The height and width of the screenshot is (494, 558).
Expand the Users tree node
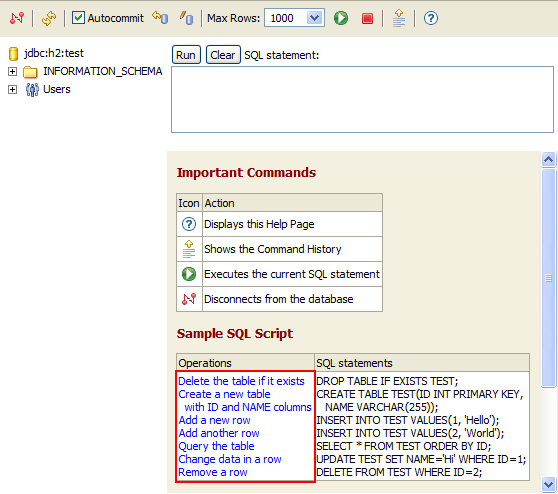[x=12, y=89]
